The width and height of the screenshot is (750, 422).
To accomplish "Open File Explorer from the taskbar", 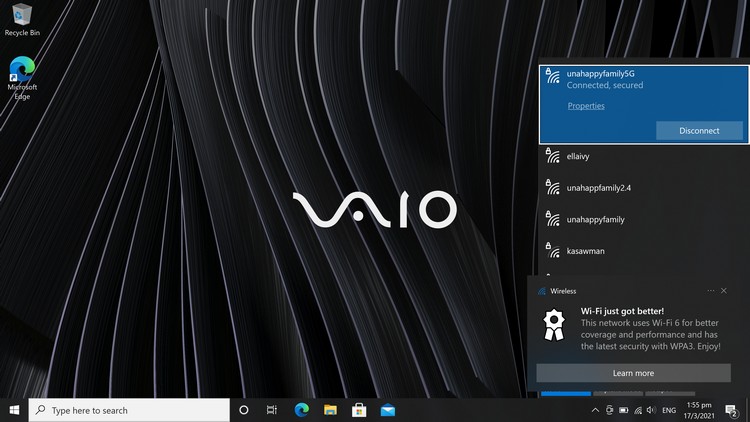I will (330, 410).
